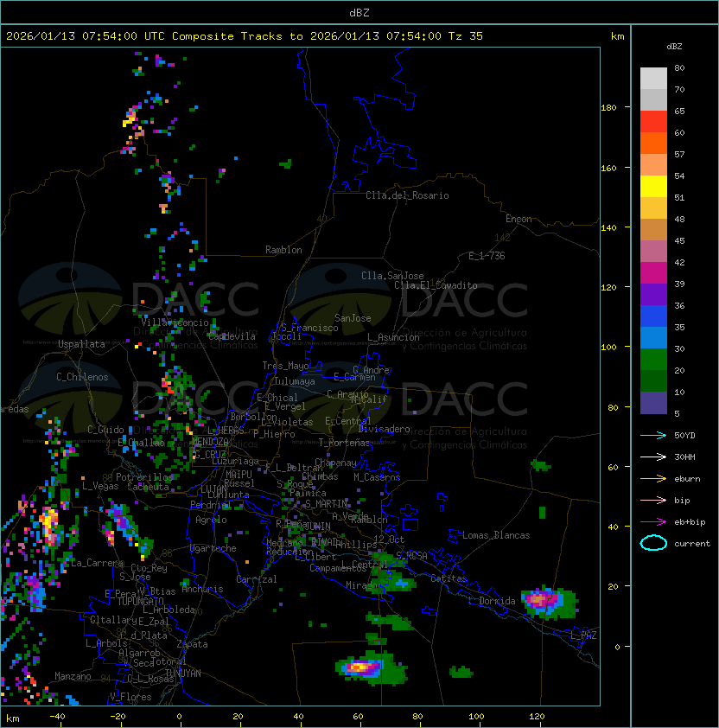Click the 'S_Francisco' map label

[309, 328]
